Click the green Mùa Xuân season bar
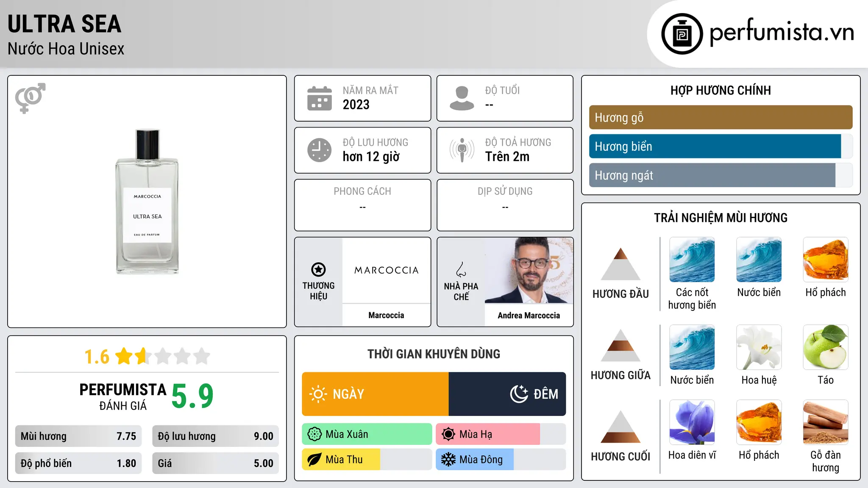This screenshot has width=868, height=488. 367,434
